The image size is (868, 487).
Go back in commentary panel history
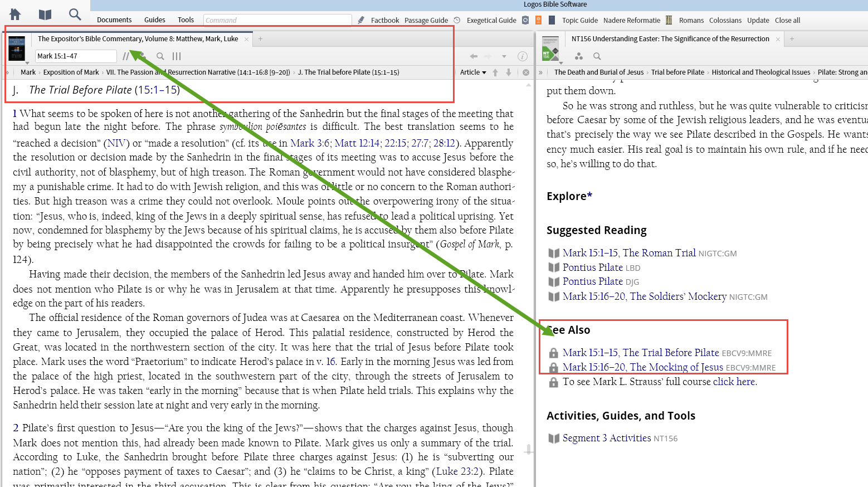pyautogui.click(x=474, y=56)
